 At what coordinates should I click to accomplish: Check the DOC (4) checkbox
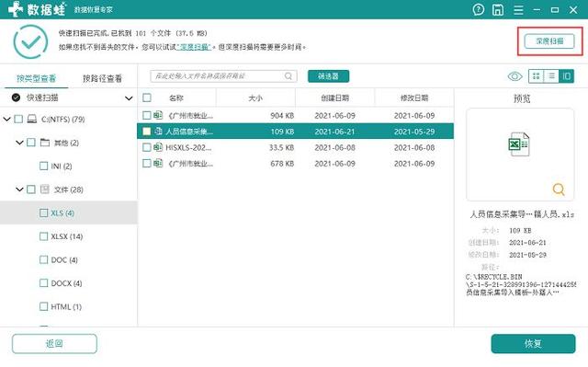point(43,259)
